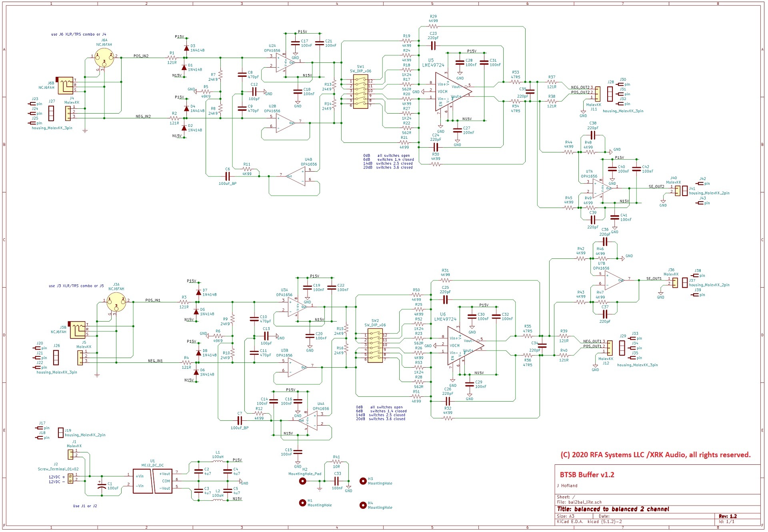Screen dimensions: 768x532
Task: Select the L1 100uH inductor symbol
Action: (218, 461)
